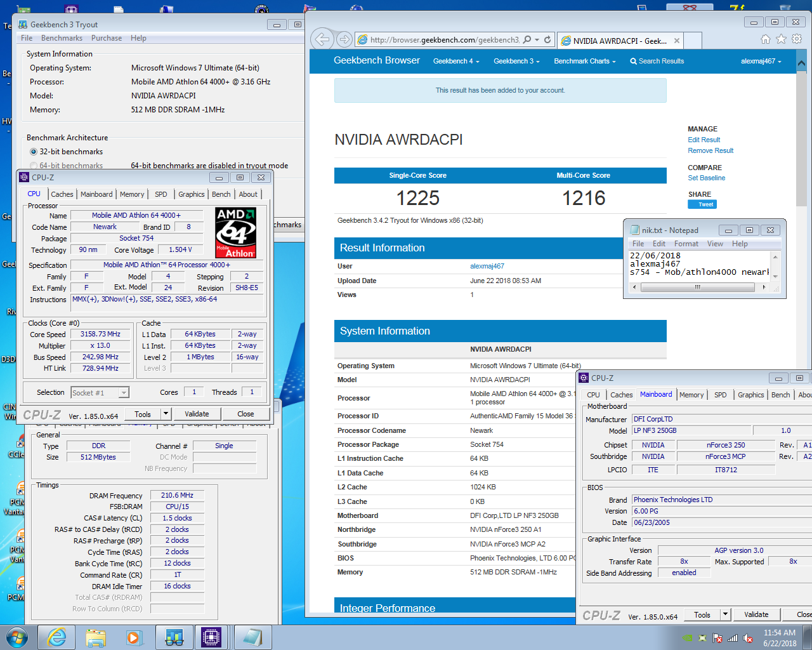
Task: Select the disabled 64-bit benchmarks radio
Action: pos(34,166)
